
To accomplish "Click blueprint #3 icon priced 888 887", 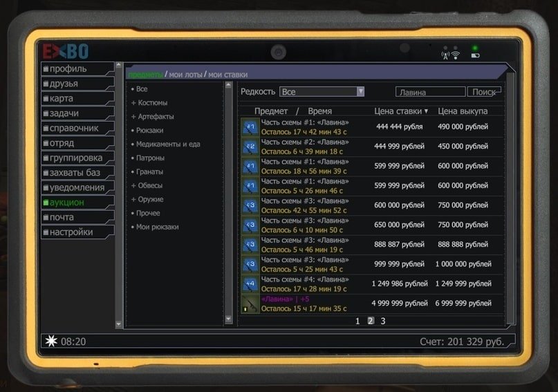I will point(250,245).
